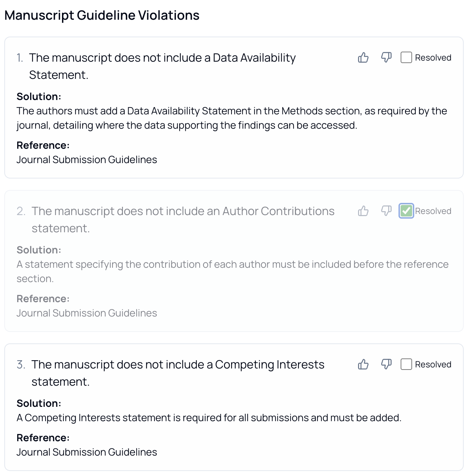
Task: Mark the Data Availability violation as Resolved
Action: click(406, 57)
